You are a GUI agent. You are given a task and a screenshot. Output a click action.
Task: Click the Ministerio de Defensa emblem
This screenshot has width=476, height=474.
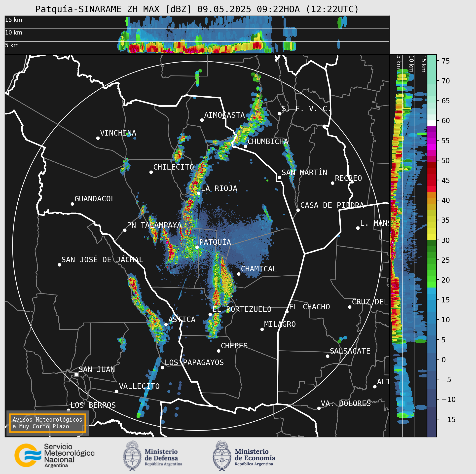(132, 456)
